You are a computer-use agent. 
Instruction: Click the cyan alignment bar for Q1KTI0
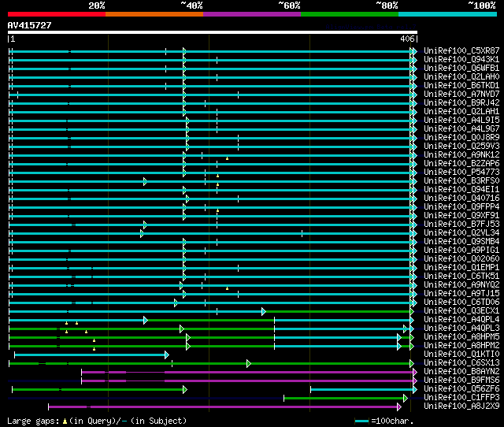pos(87,355)
